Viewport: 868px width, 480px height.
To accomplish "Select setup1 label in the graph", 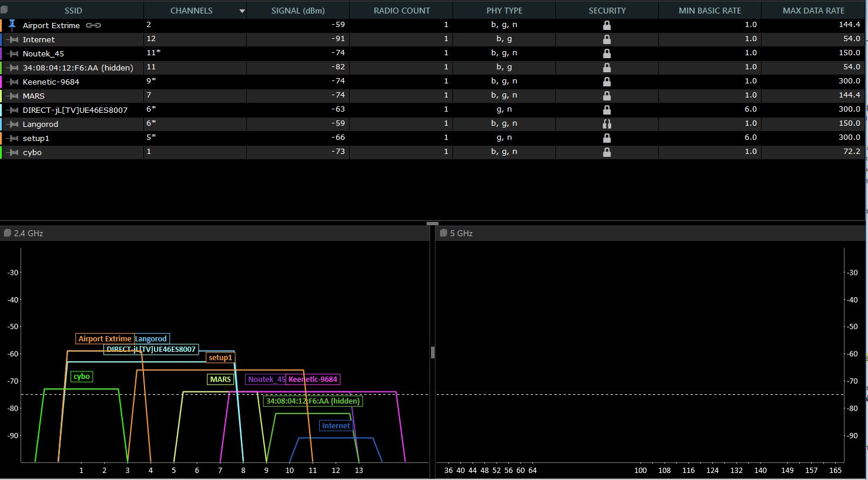I will coord(220,357).
